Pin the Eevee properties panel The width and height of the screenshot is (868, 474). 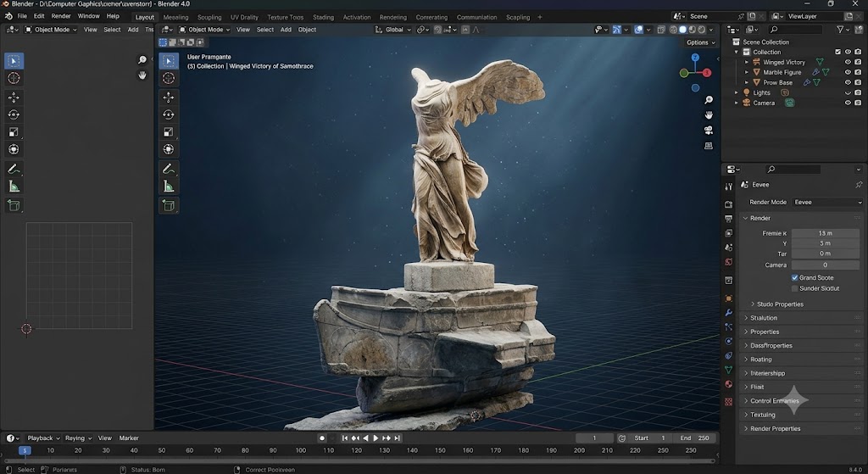[859, 184]
